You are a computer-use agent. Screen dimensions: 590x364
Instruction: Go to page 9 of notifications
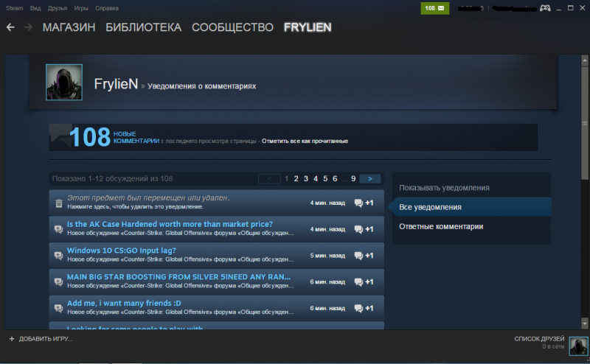pos(353,178)
